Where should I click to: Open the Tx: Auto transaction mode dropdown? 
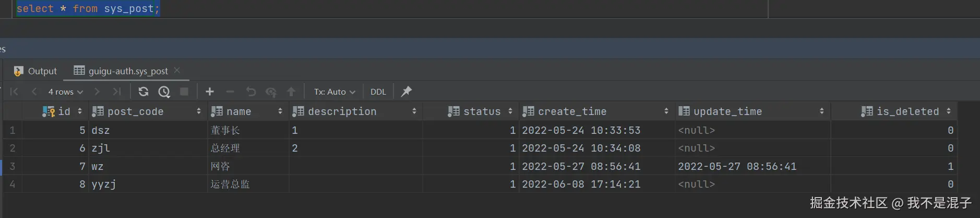point(334,91)
